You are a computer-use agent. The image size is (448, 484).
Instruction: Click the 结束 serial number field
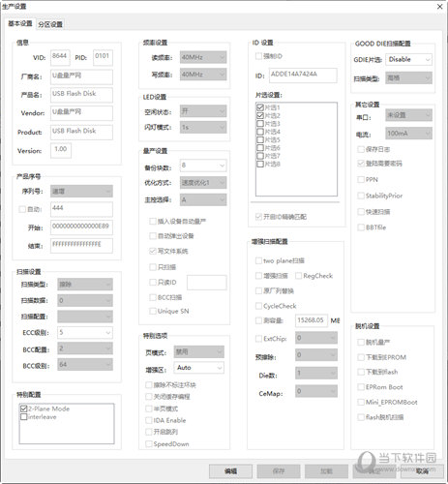(x=81, y=246)
